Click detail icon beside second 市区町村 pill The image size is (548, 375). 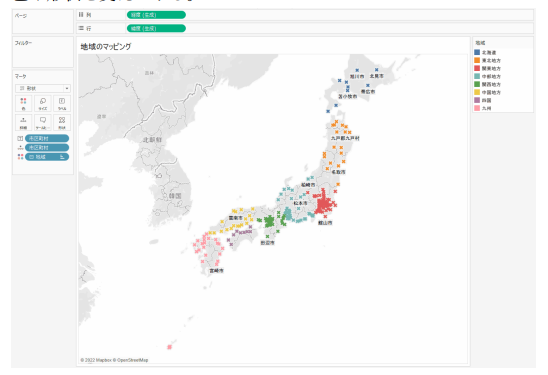(20, 147)
